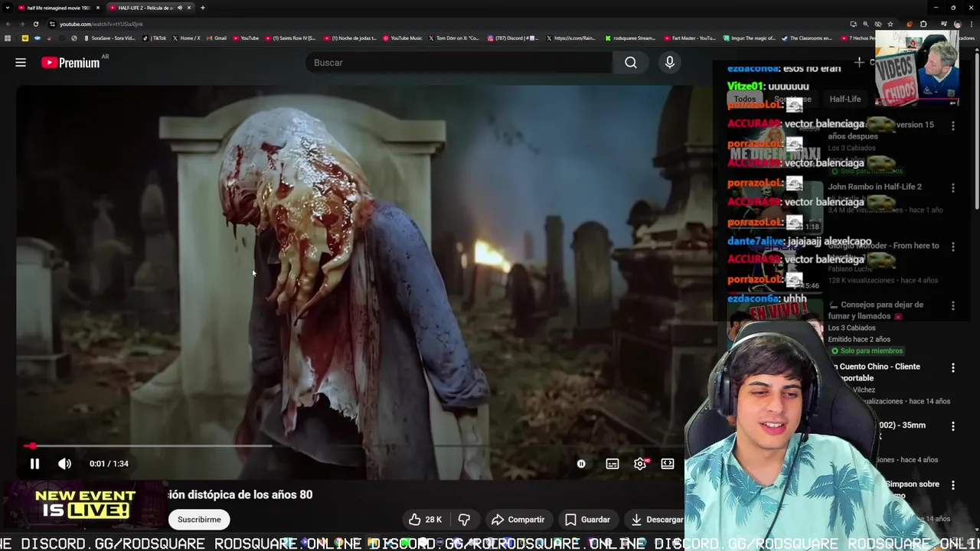Open options for John Rambo in Half-Life 2
The image size is (980, 551).
(x=953, y=187)
